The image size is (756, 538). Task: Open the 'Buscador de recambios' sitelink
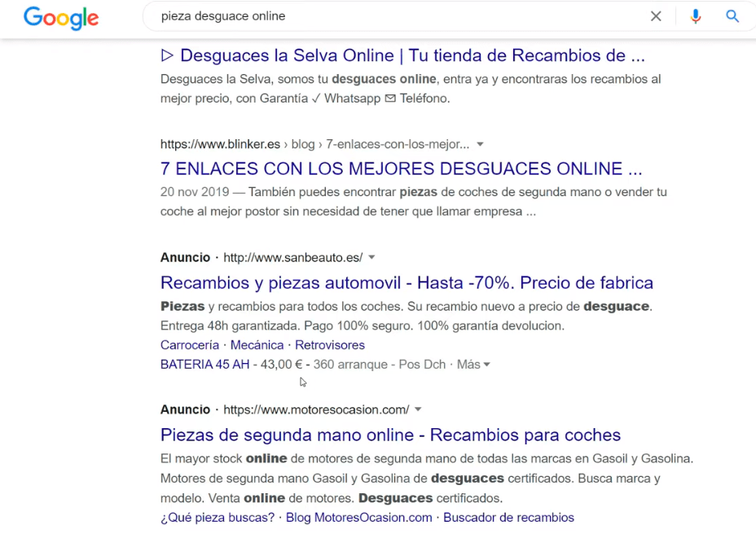pos(508,518)
